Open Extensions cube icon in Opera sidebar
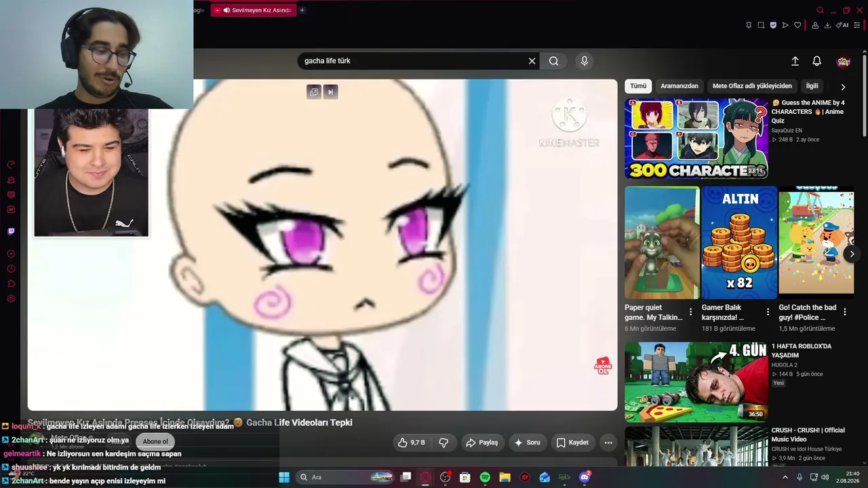The height and width of the screenshot is (488, 868). click(x=11, y=284)
